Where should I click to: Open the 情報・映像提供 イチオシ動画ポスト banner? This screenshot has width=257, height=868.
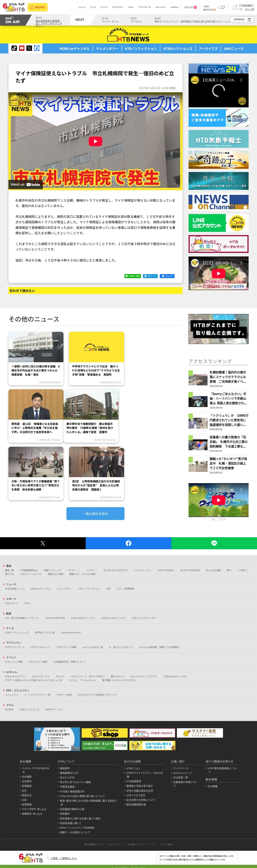219,118
